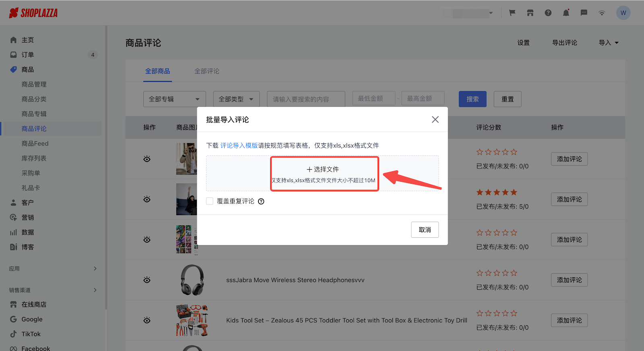Open the chat message icon

coord(584,13)
